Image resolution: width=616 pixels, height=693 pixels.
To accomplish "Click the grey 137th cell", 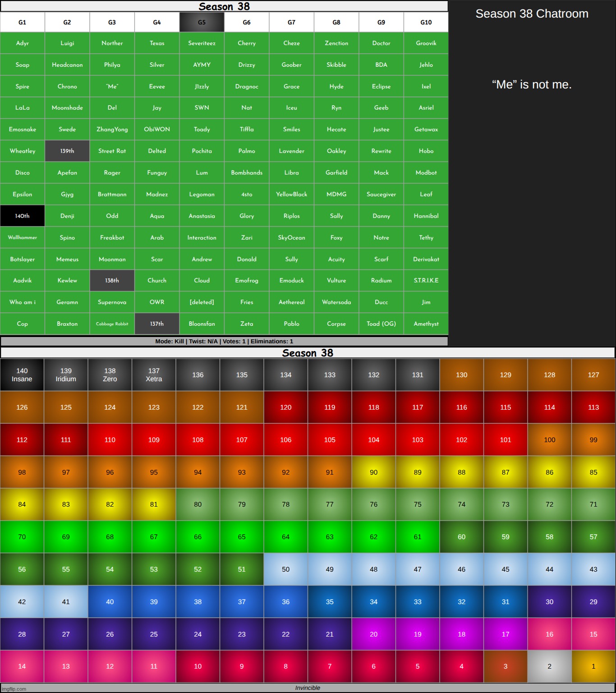I will click(157, 324).
